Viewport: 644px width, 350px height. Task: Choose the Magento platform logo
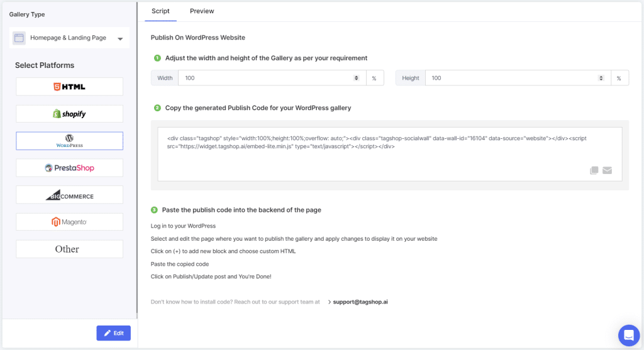[x=69, y=222]
